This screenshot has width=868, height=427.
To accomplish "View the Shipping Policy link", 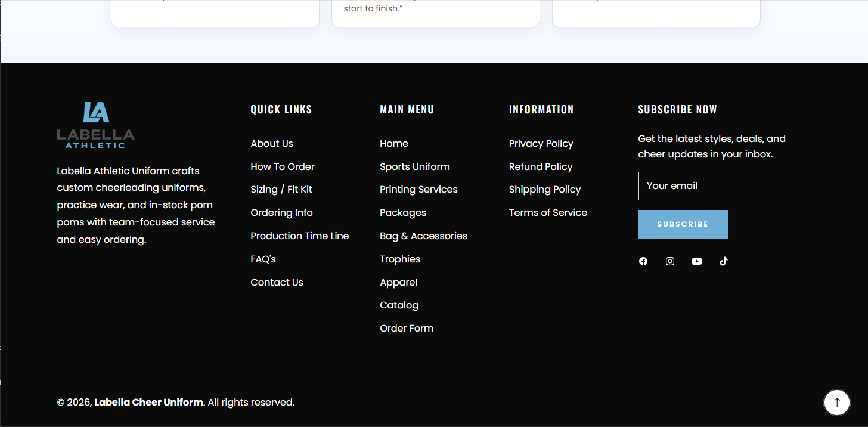I will pyautogui.click(x=545, y=190).
